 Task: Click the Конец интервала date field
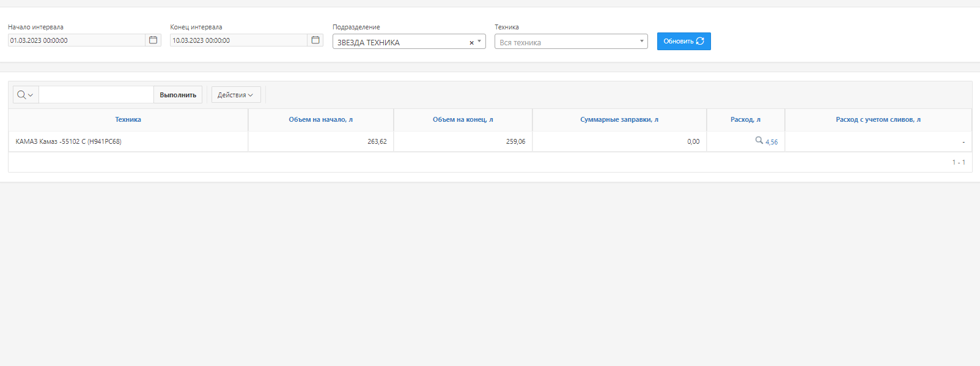pos(238,40)
